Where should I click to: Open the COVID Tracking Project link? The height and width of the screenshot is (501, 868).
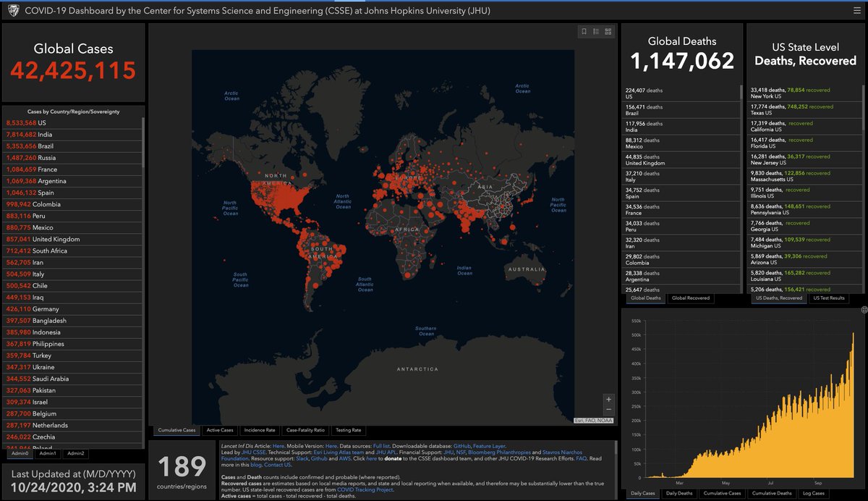pos(365,489)
